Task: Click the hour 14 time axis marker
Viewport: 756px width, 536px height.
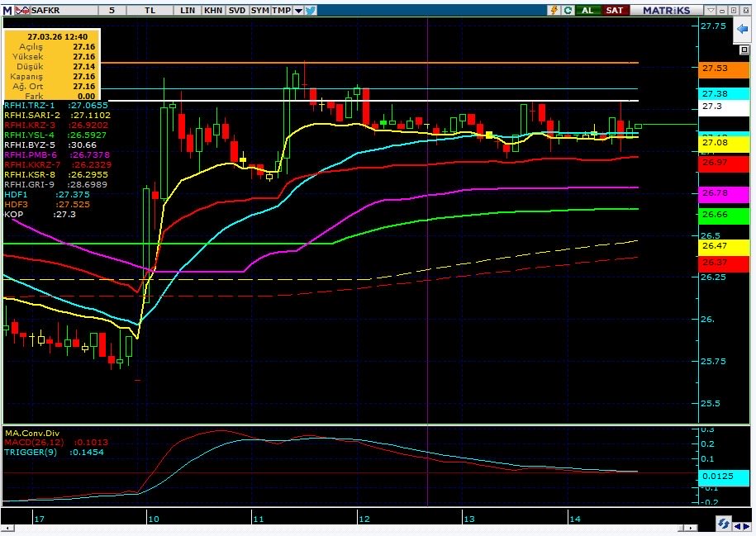Action: point(575,519)
